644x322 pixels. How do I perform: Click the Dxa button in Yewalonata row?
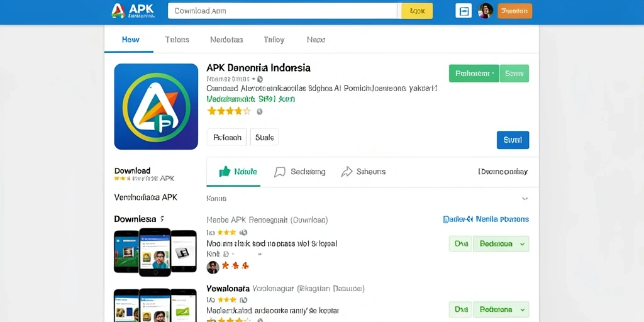[x=460, y=309]
